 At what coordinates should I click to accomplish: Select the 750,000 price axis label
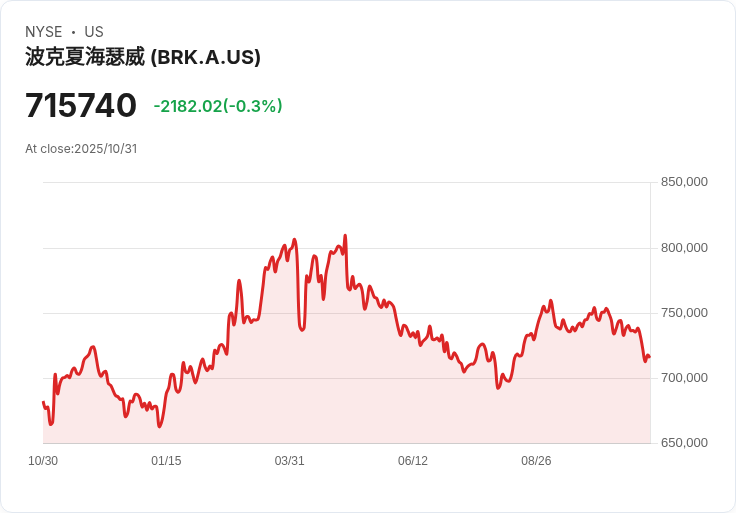[x=684, y=313]
